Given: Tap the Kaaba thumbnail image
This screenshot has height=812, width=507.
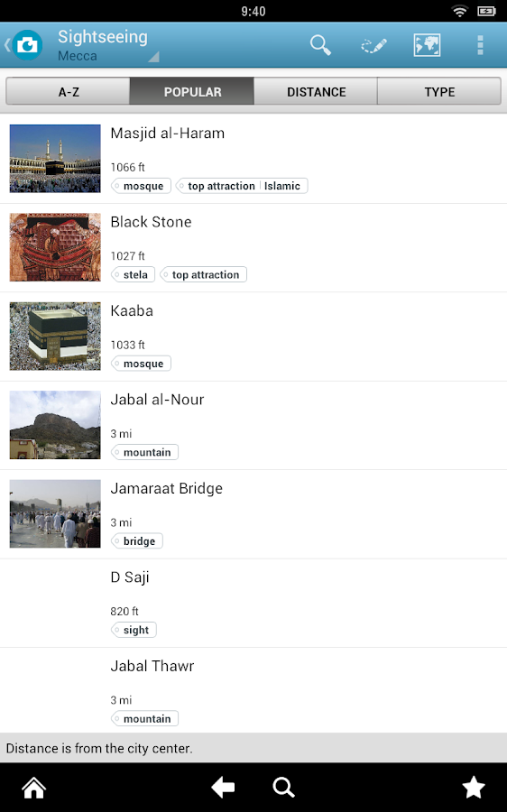Looking at the screenshot, I should coord(55,337).
